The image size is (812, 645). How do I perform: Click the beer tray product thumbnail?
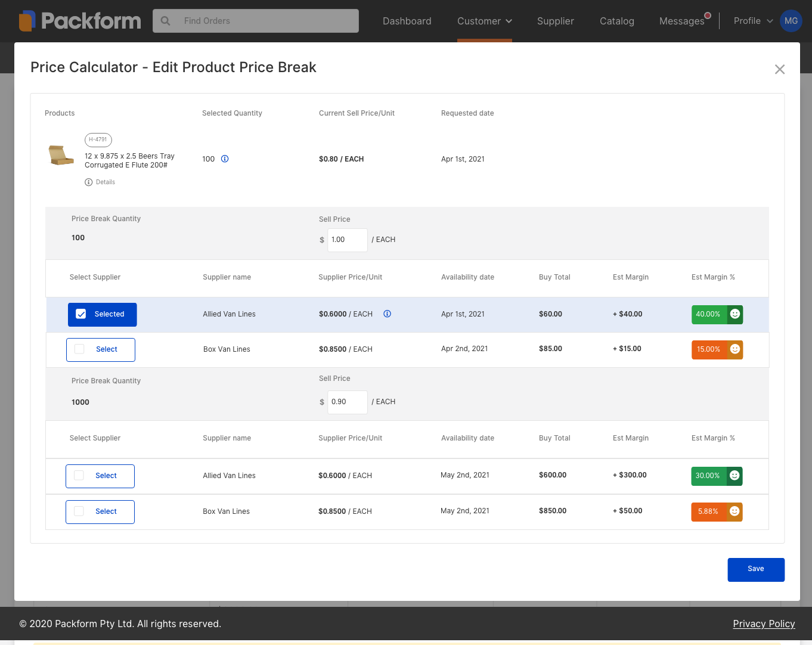coord(61,155)
